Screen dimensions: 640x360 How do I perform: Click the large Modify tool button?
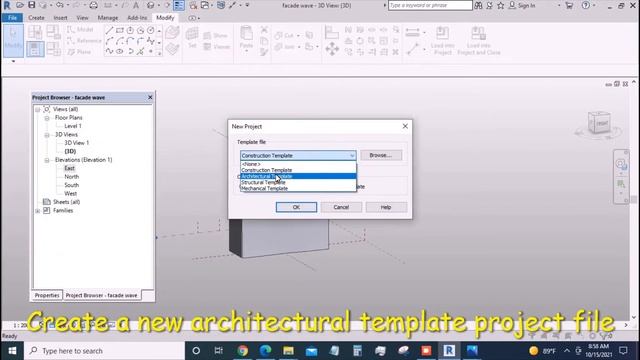click(x=13, y=40)
